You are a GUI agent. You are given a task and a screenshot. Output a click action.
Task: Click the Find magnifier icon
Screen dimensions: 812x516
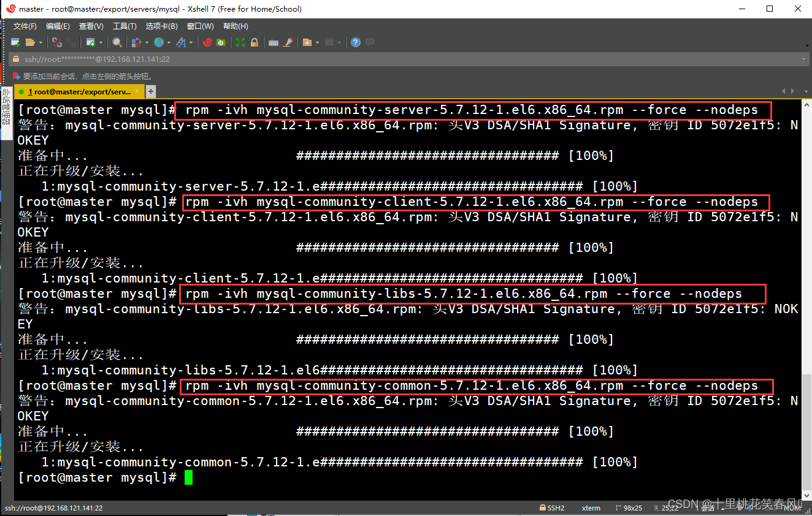(x=117, y=42)
